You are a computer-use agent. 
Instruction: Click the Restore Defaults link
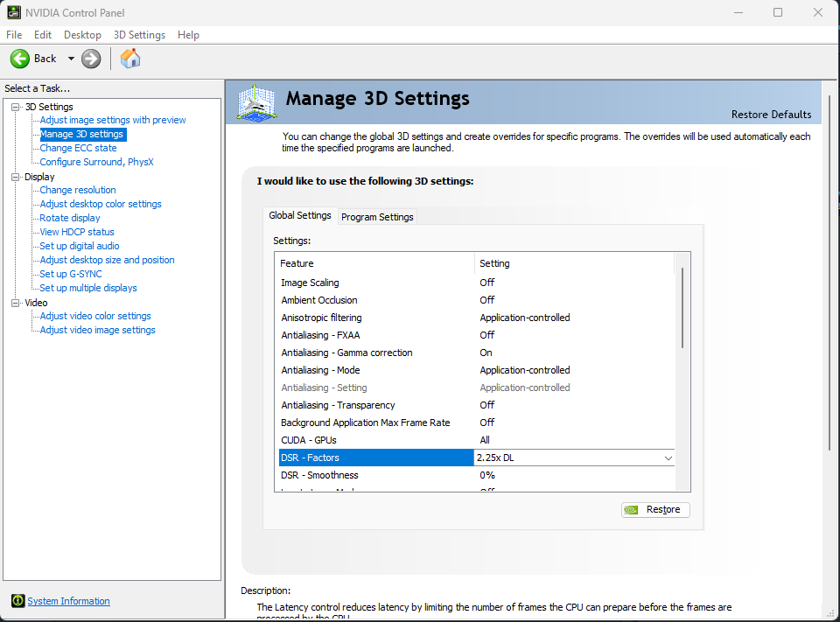pos(771,115)
